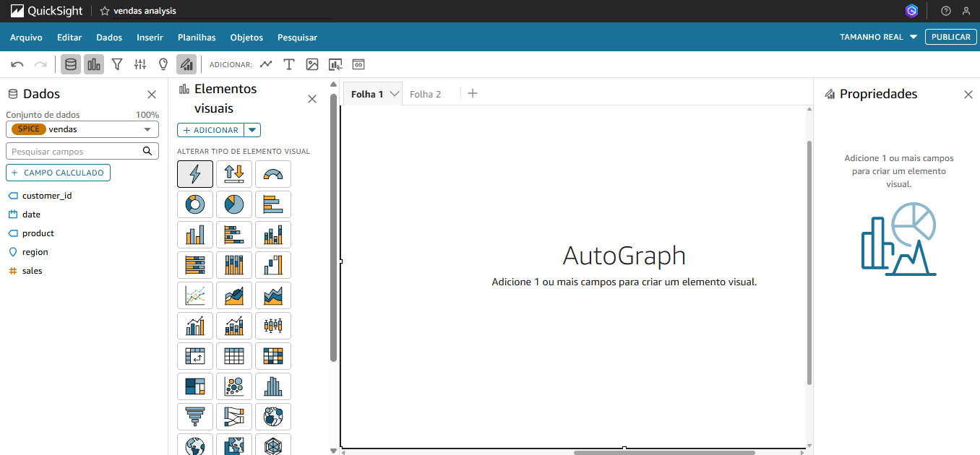Pick the gauge chart visual type
Viewport: 980px width, 455px height.
pos(273,174)
